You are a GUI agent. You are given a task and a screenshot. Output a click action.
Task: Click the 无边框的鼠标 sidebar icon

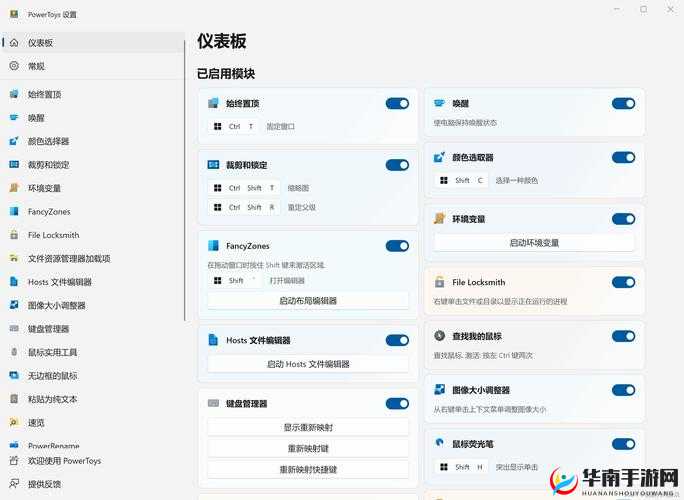tap(14, 376)
